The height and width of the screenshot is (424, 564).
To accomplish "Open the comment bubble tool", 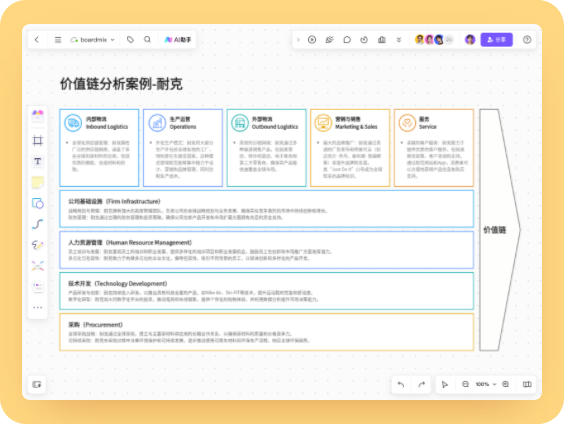I will pos(347,40).
